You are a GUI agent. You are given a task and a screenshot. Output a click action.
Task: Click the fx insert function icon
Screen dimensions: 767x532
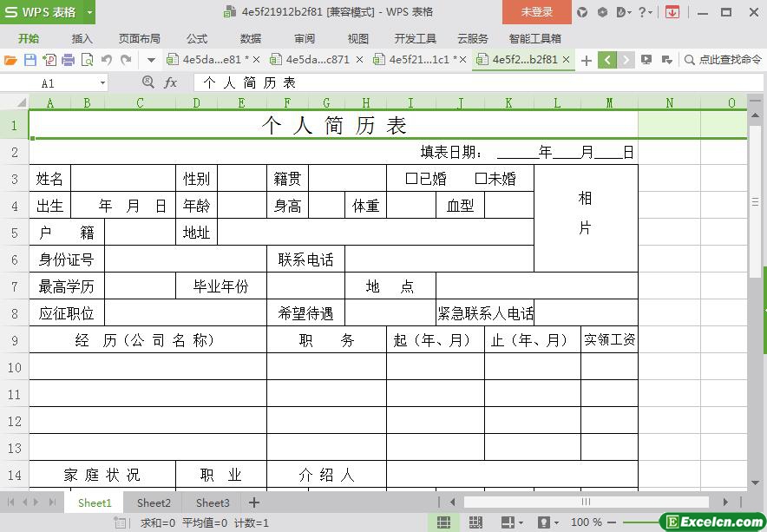coord(170,82)
